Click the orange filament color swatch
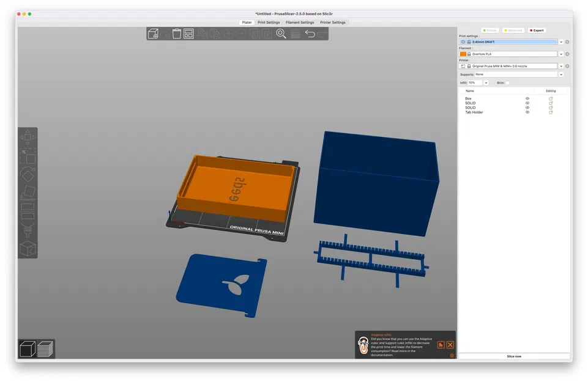 point(463,54)
